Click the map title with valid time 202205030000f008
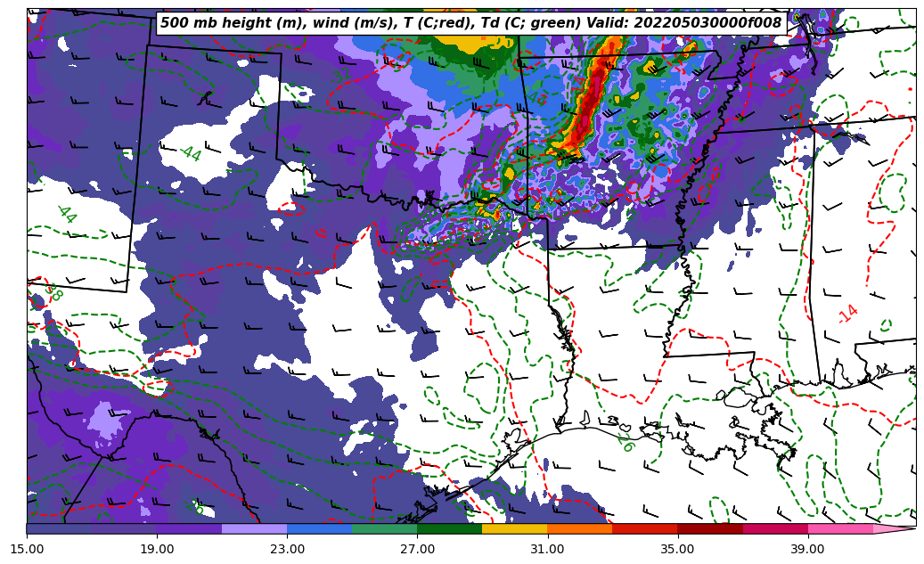 tap(471, 23)
